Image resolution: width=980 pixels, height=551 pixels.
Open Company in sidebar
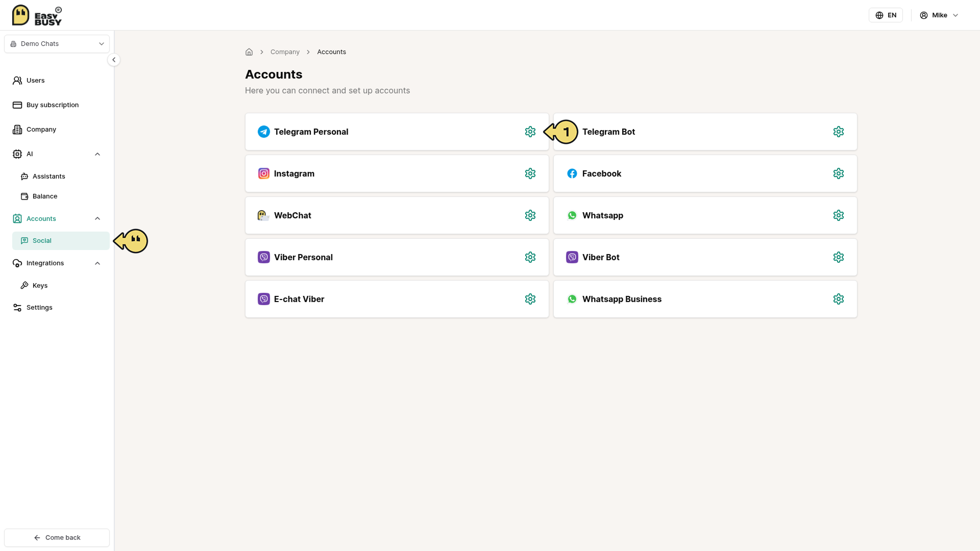coord(57,130)
